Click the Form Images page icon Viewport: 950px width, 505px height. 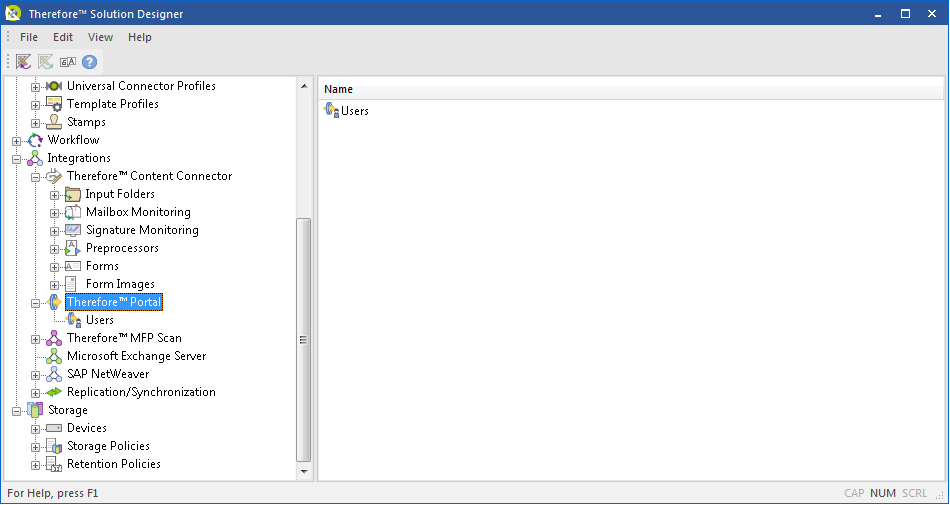point(71,284)
